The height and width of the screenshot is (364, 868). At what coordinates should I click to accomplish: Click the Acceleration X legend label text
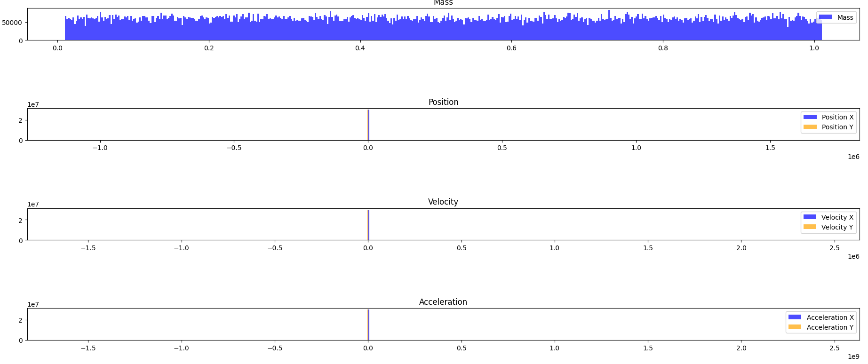[830, 317]
